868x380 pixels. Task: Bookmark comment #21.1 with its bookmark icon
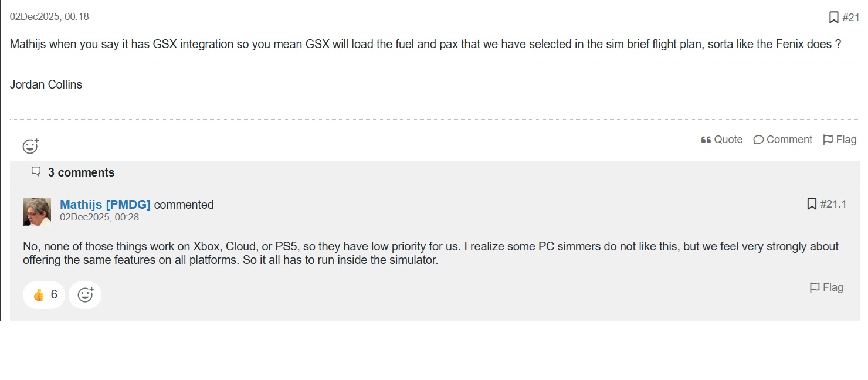pyautogui.click(x=812, y=204)
